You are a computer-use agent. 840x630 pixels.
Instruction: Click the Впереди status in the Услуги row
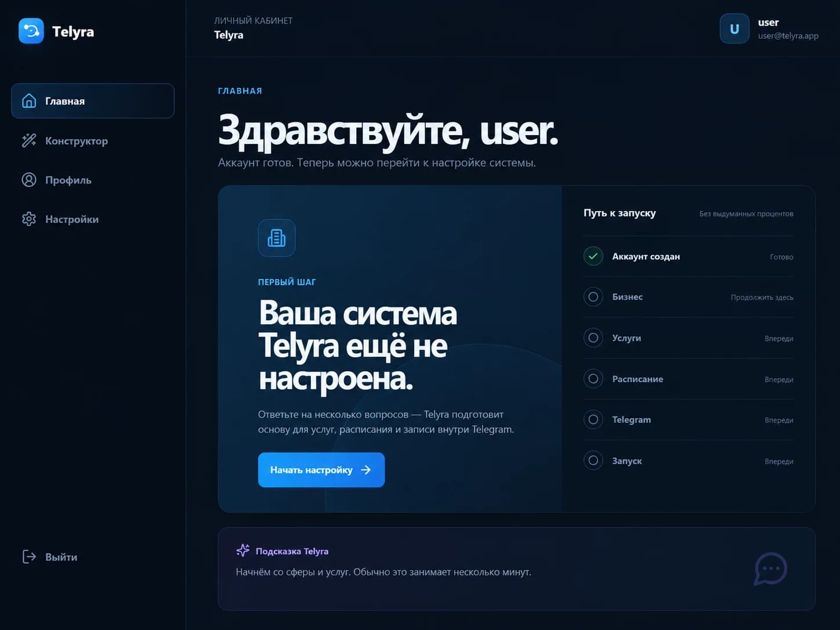click(779, 339)
